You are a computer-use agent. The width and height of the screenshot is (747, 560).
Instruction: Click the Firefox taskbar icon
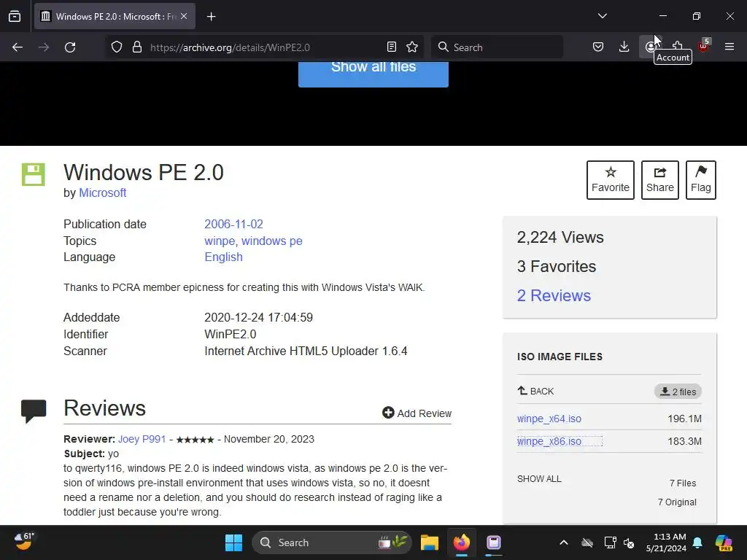(461, 542)
